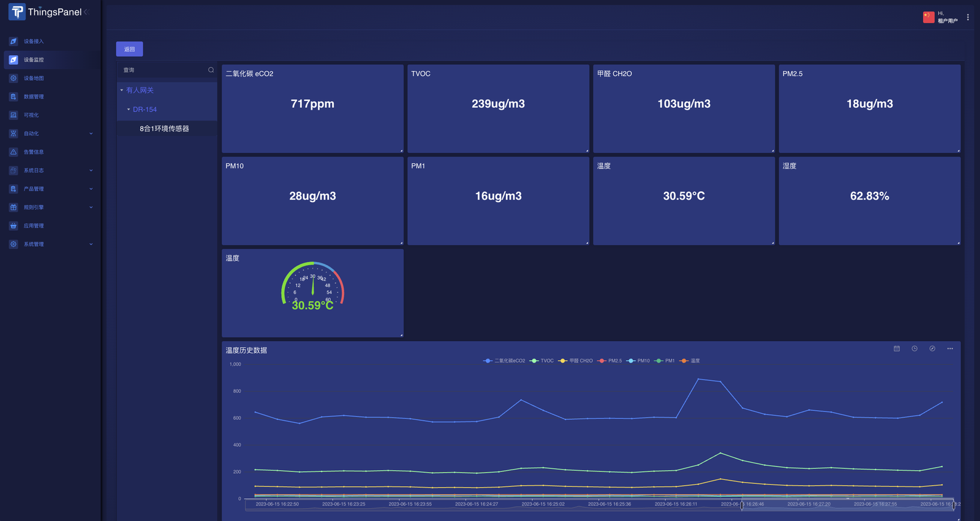Click the temperature gauge dial

coord(312,287)
